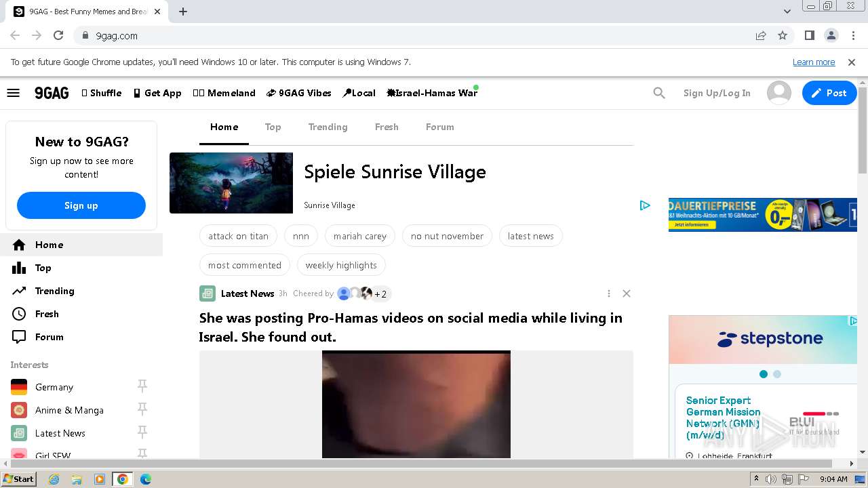Open the ad choices icon next to Sunrise Village
This screenshot has width=868, height=488.
coord(645,205)
